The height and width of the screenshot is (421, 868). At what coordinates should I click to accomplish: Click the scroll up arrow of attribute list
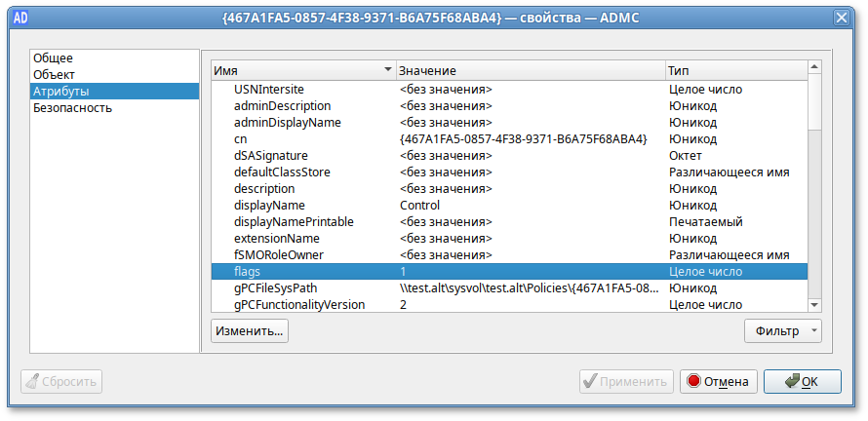coord(814,67)
